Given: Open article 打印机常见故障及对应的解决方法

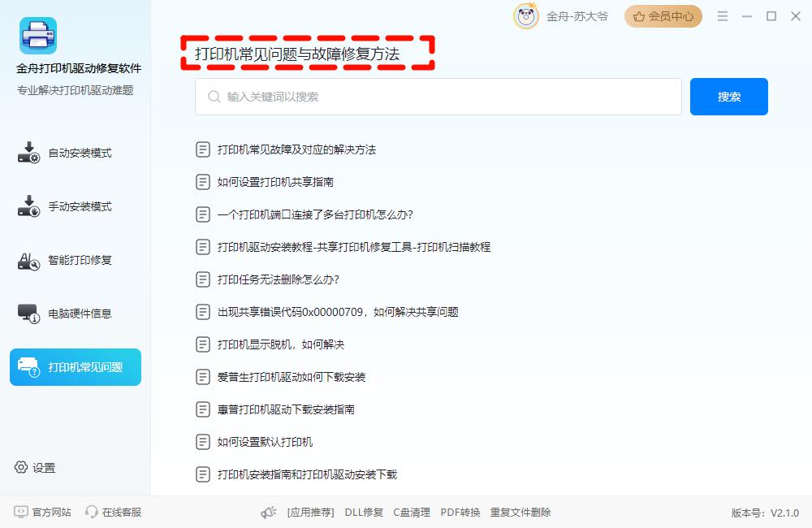Looking at the screenshot, I should [x=296, y=149].
